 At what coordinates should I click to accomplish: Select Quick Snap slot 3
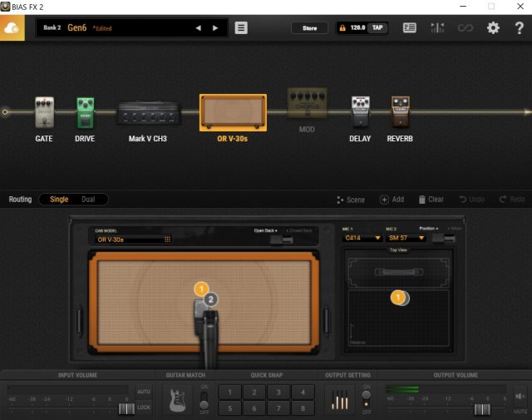[278, 393]
